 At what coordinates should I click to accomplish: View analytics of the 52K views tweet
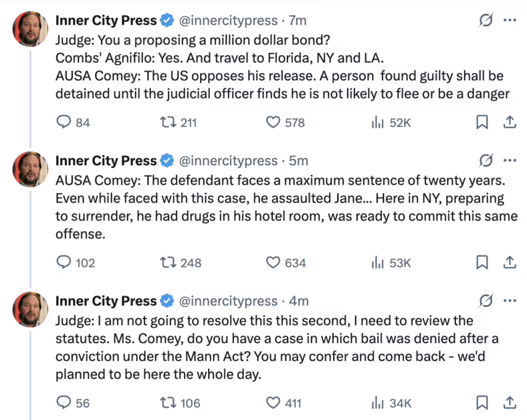pyautogui.click(x=378, y=122)
